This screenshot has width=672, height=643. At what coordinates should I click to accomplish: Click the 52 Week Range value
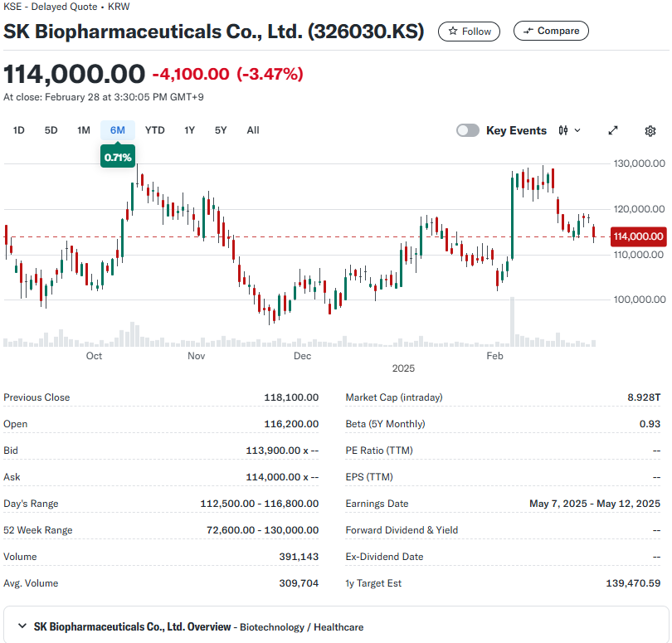pyautogui.click(x=262, y=530)
